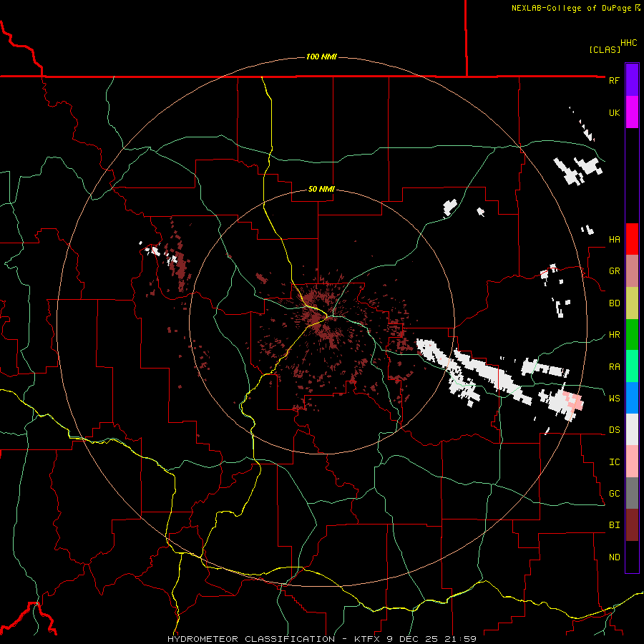Click the HA legend label

pyautogui.click(x=614, y=240)
